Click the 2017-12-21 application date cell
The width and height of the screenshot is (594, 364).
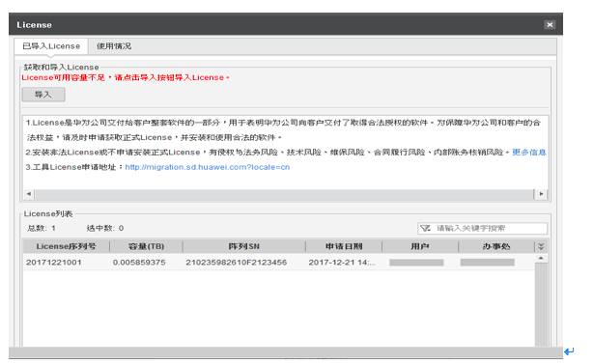click(x=342, y=263)
